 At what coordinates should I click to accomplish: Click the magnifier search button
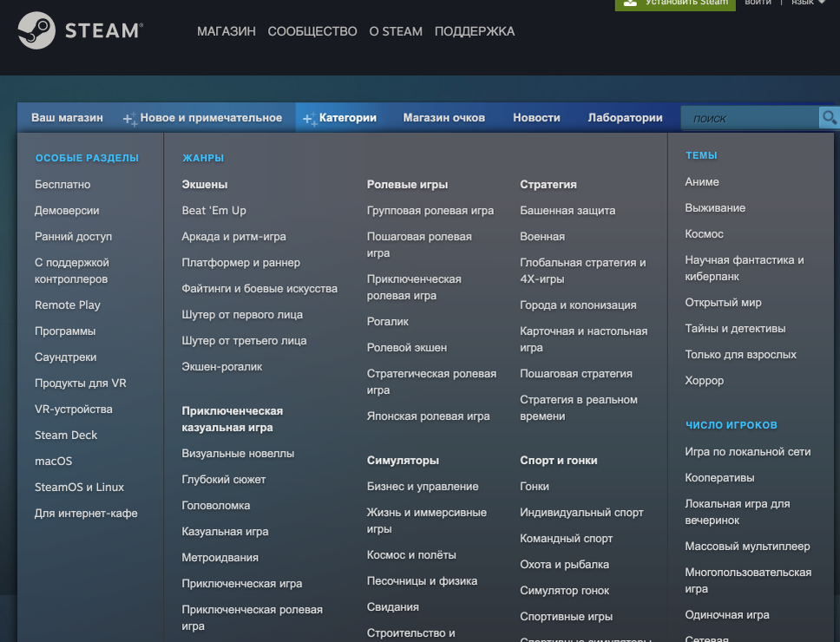coord(829,117)
